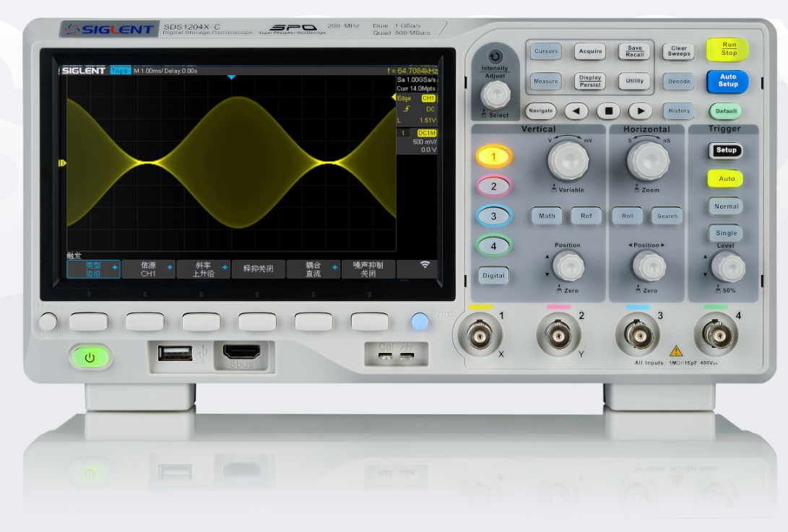Push the blue Print button
The image size is (788, 532).
tap(420, 321)
